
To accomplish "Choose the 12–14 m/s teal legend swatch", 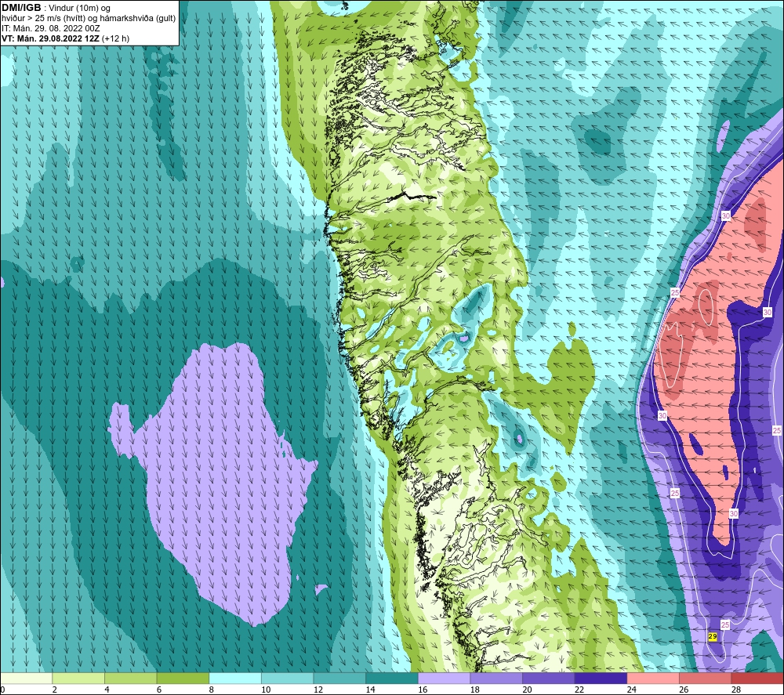I will click(x=339, y=678).
